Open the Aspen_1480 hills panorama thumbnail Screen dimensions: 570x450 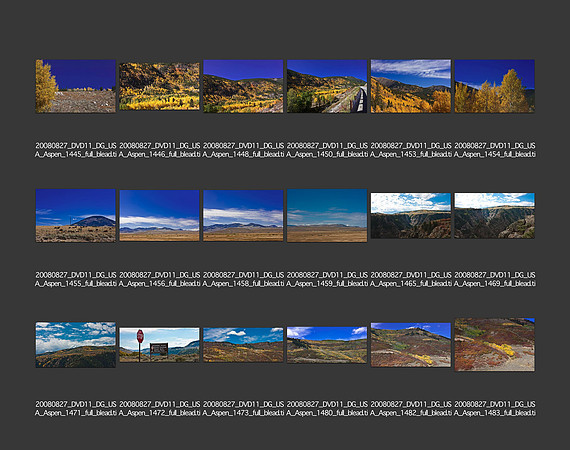pos(327,345)
